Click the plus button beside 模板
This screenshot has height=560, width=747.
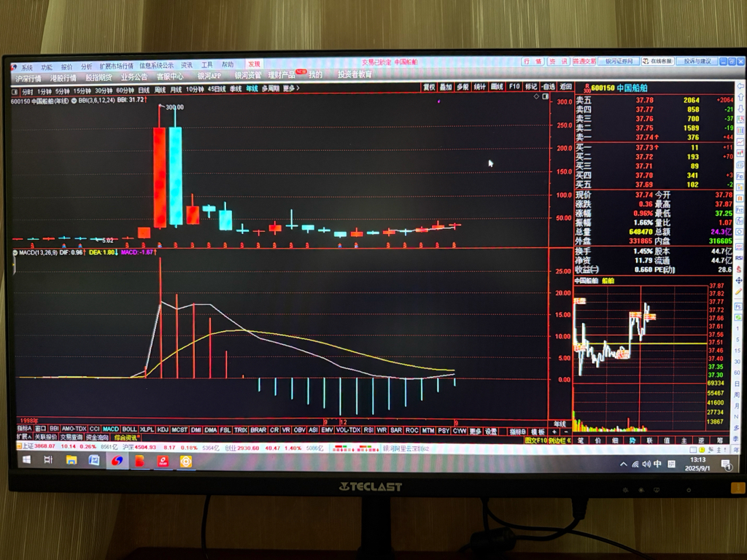tap(554, 432)
